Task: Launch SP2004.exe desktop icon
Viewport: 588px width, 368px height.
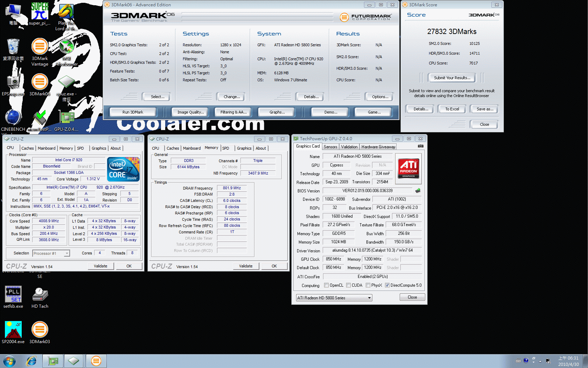Action: [13, 332]
